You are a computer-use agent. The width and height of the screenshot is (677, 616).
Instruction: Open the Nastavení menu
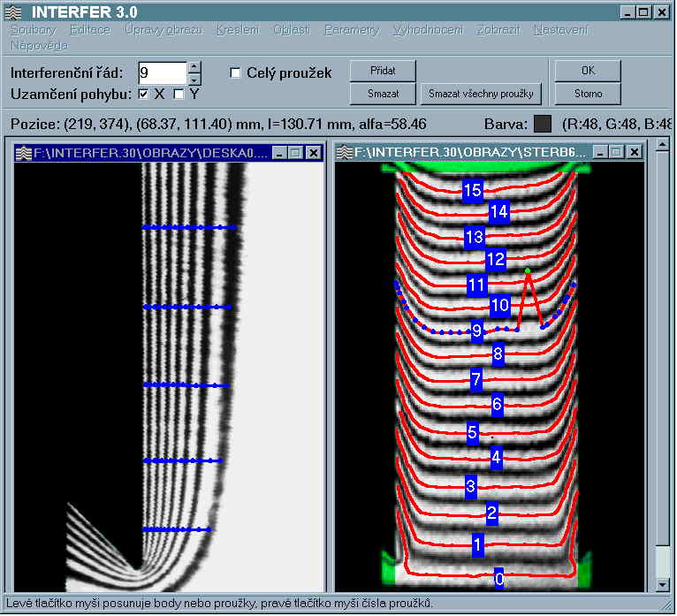point(560,30)
